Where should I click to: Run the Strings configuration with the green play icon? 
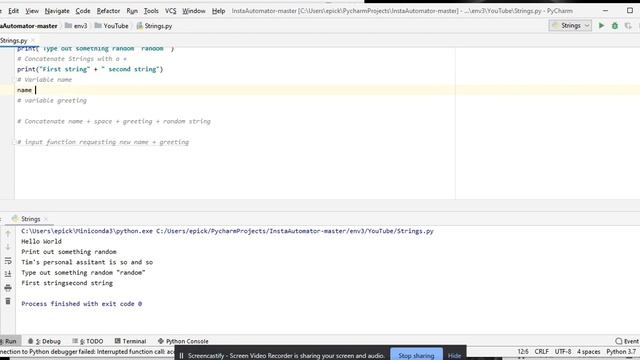click(601, 26)
